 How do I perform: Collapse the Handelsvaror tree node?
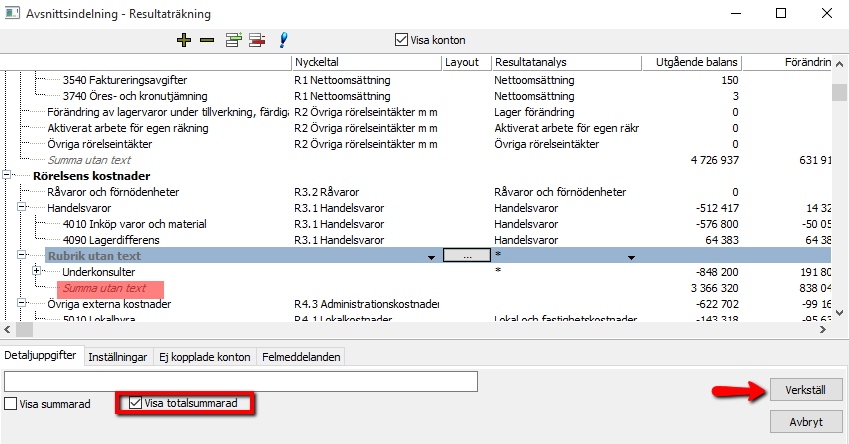point(21,207)
